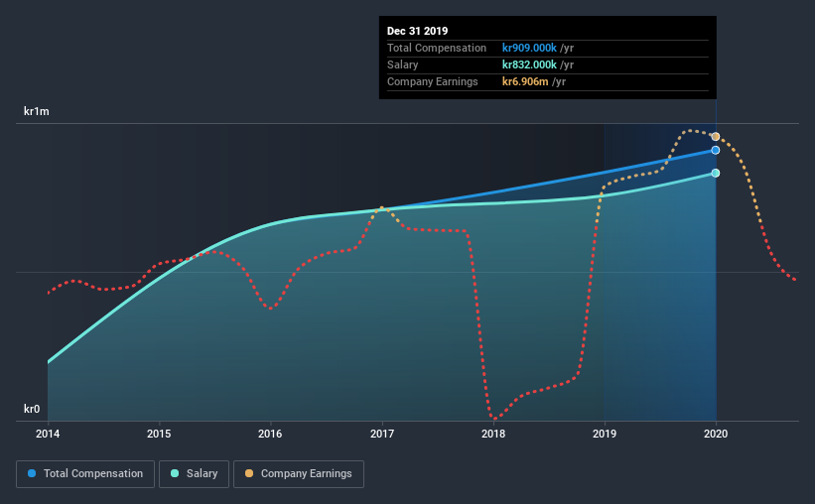The height and width of the screenshot is (504, 815).
Task: Toggle the Company Earnings legend button
Action: click(299, 474)
